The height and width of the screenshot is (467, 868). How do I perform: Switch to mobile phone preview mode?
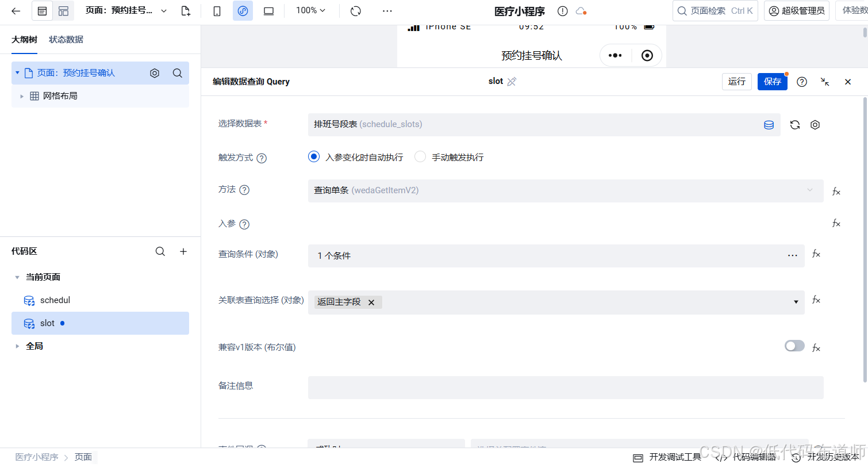click(217, 11)
